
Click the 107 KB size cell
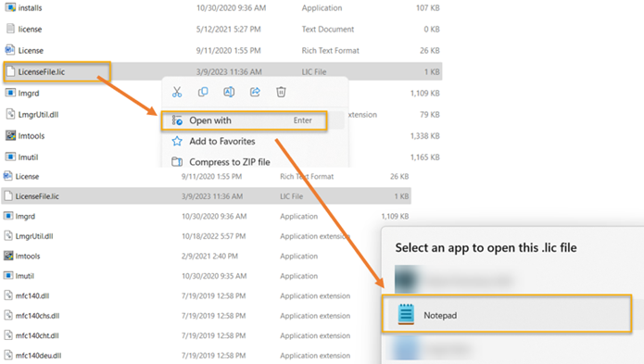pos(427,7)
